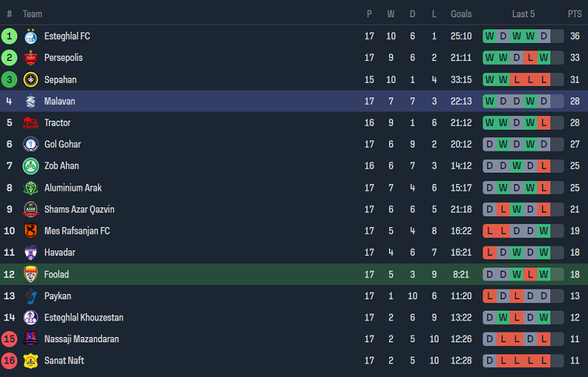This screenshot has width=588, height=377.
Task: Click the Esteghlal FC club crest
Action: (30, 36)
